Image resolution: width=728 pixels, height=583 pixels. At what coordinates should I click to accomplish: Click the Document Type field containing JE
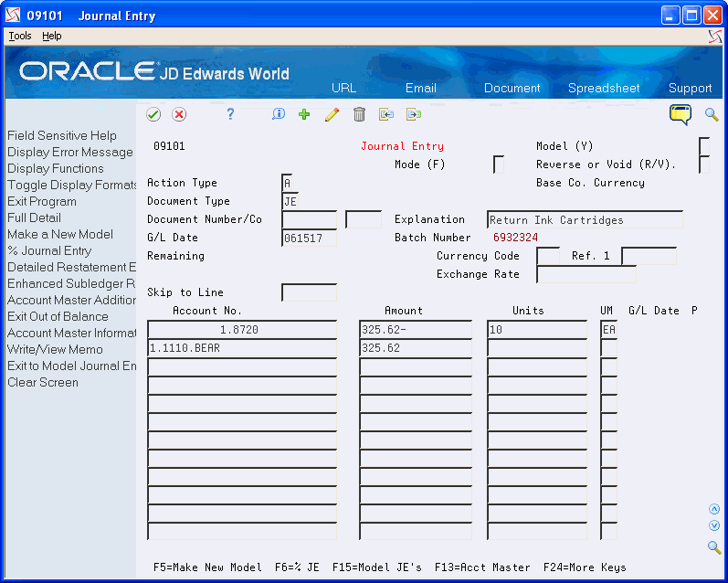point(290,201)
